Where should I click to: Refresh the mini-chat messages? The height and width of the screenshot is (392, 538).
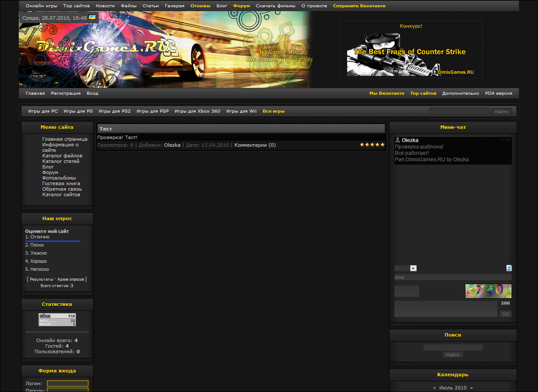coord(509,268)
